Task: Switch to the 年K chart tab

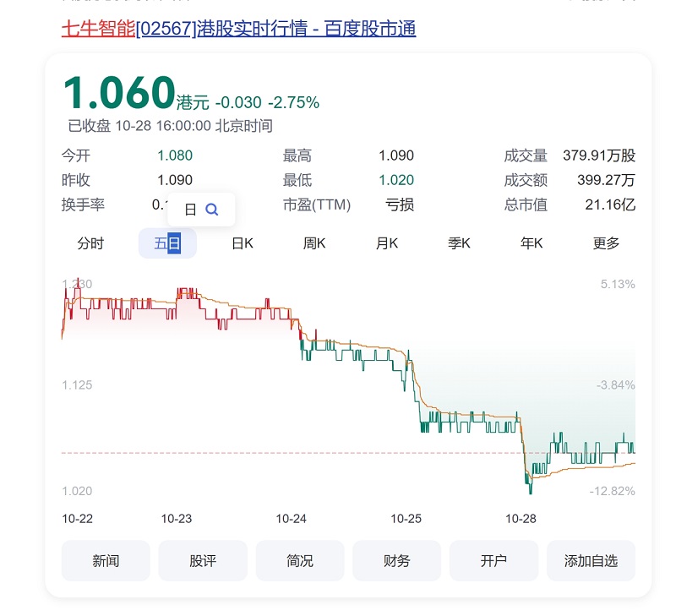Action: pyautogui.click(x=532, y=243)
